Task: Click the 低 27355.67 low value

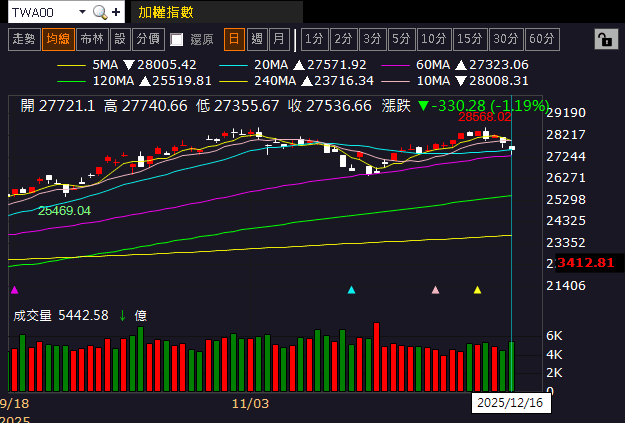Action: 238,106
